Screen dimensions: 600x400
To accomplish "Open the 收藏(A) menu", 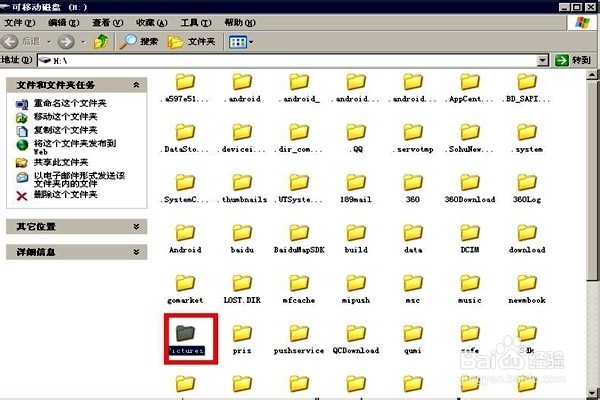I will (152, 23).
